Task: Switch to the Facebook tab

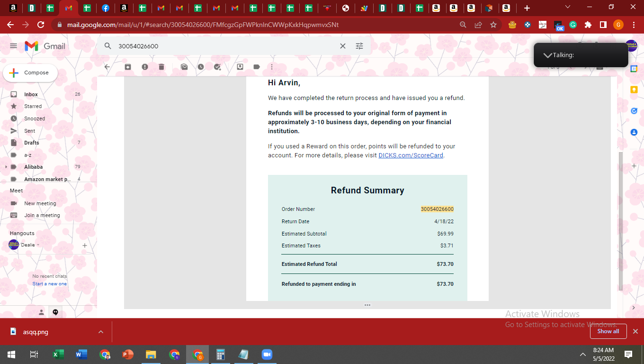Action: (x=106, y=8)
